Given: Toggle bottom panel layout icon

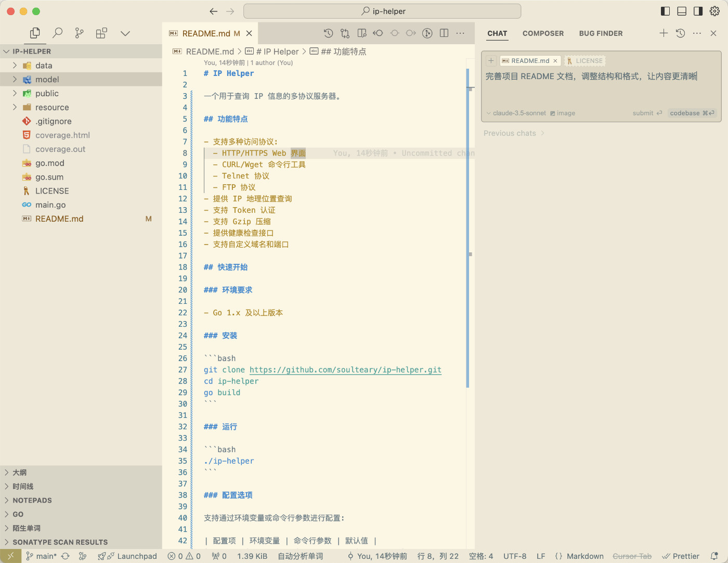Looking at the screenshot, I should tap(682, 11).
